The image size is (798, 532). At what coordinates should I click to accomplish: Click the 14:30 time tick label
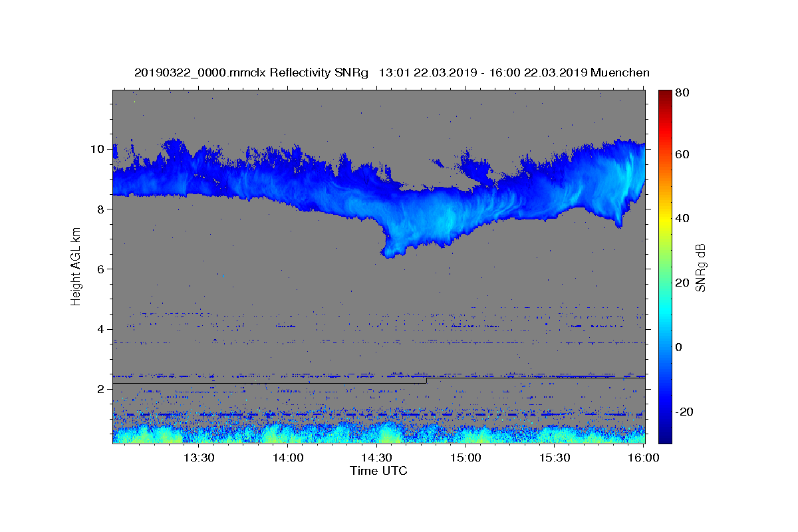pyautogui.click(x=376, y=458)
